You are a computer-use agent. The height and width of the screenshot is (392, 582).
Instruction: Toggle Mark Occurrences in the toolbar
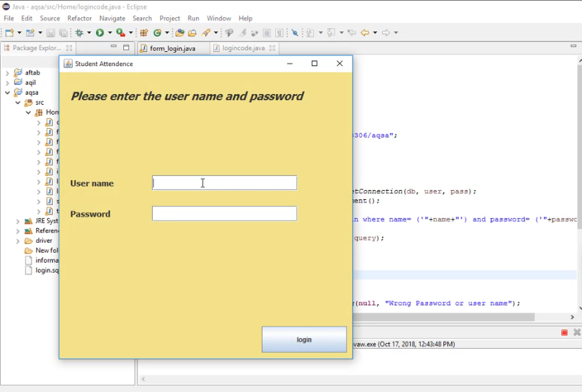click(295, 32)
